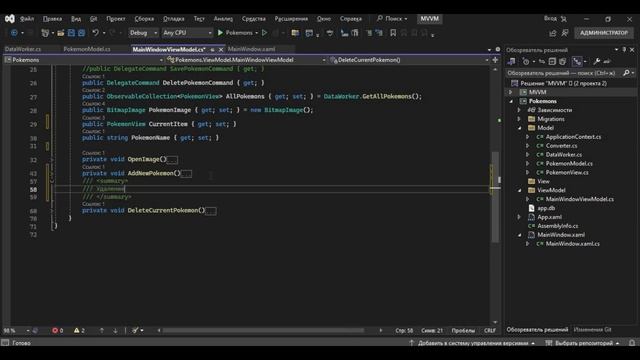The width and height of the screenshot is (640, 360).
Task: Click the АДМИНИСТРАТОР button
Action: (604, 33)
